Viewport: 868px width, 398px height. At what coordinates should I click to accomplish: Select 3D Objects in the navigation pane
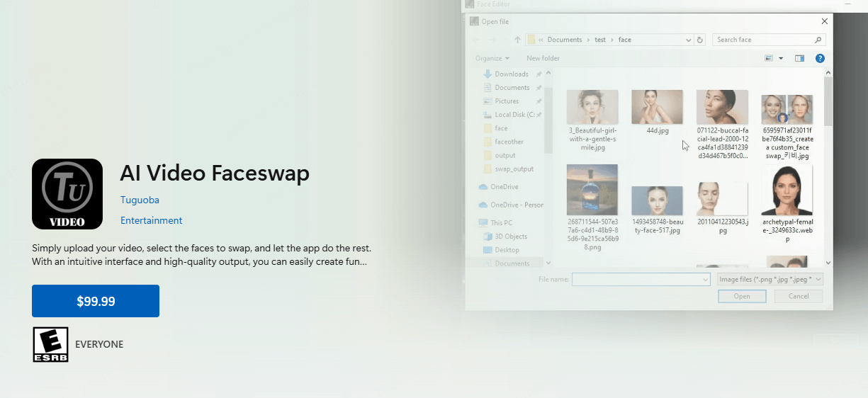pyautogui.click(x=511, y=237)
